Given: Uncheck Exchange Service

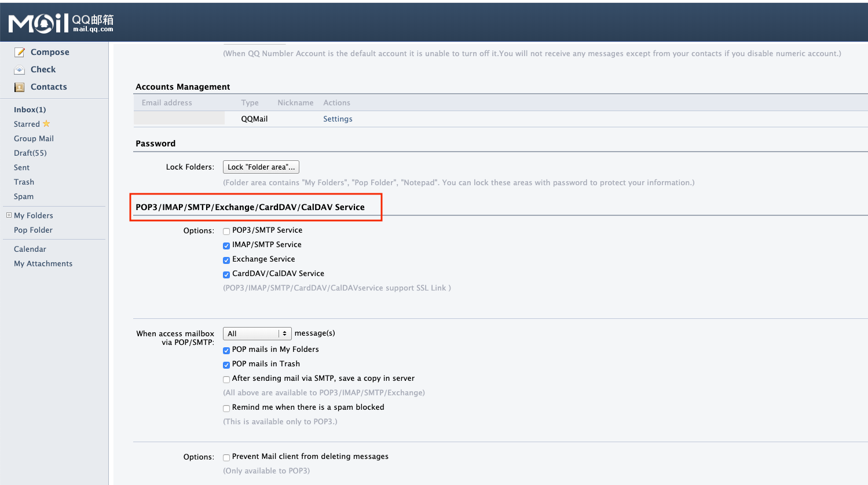Looking at the screenshot, I should click(x=226, y=260).
